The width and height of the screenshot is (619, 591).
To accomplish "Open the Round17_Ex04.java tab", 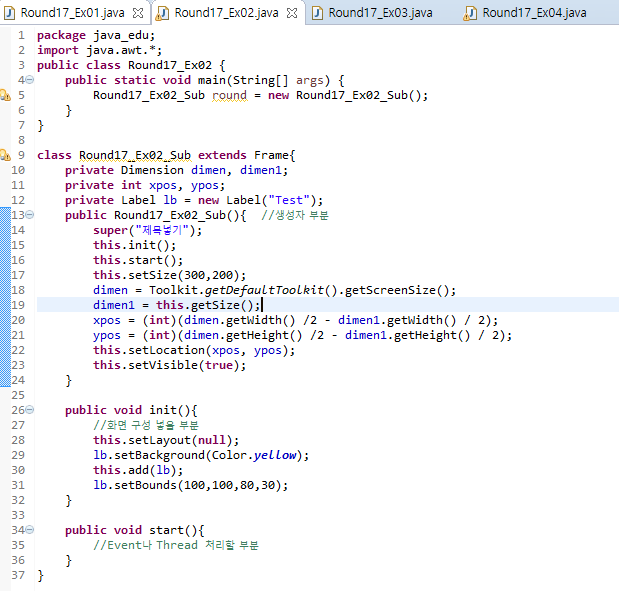I will click(534, 13).
